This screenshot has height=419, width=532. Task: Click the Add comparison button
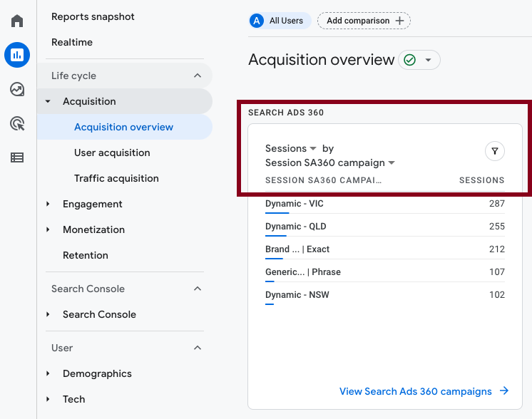point(364,21)
